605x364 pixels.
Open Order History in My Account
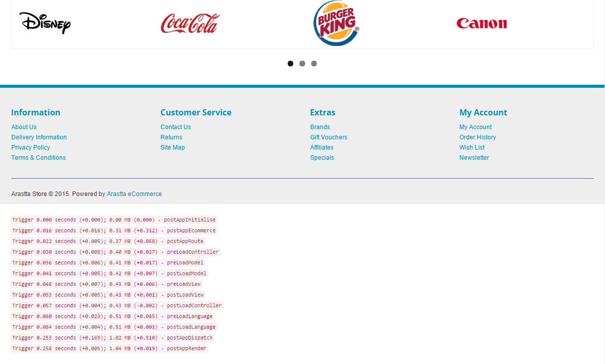pyautogui.click(x=478, y=137)
